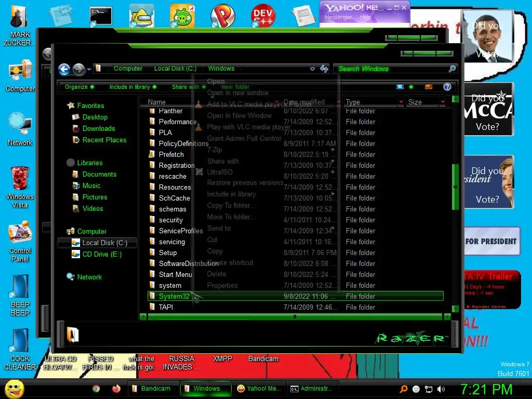
Task: Open the Videos library
Action: (x=92, y=209)
